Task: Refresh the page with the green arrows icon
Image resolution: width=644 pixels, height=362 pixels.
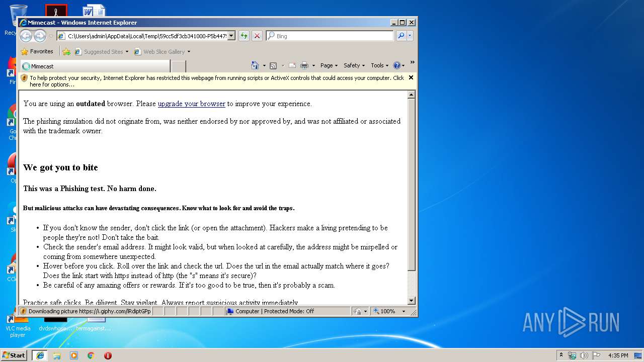Action: (x=244, y=36)
